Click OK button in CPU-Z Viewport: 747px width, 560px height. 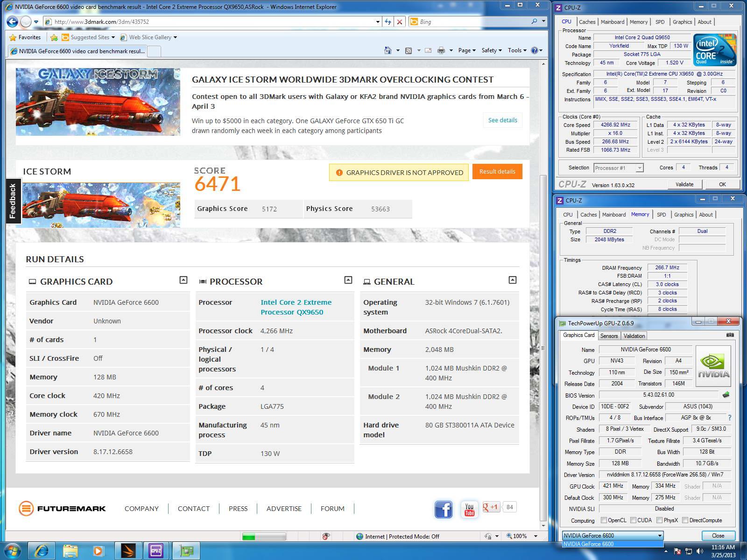(x=722, y=184)
